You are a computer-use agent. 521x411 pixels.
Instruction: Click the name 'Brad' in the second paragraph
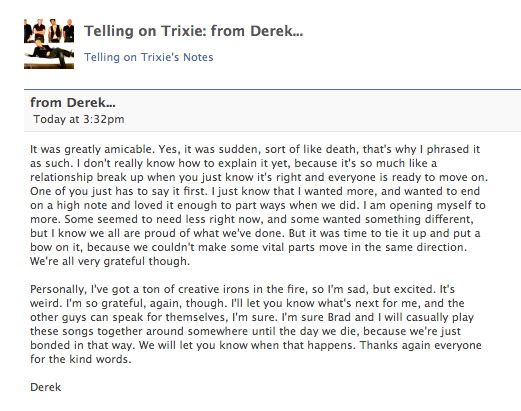[x=339, y=317]
